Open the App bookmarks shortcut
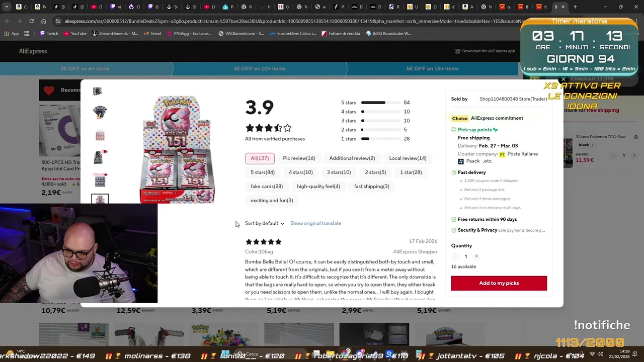 (12, 33)
